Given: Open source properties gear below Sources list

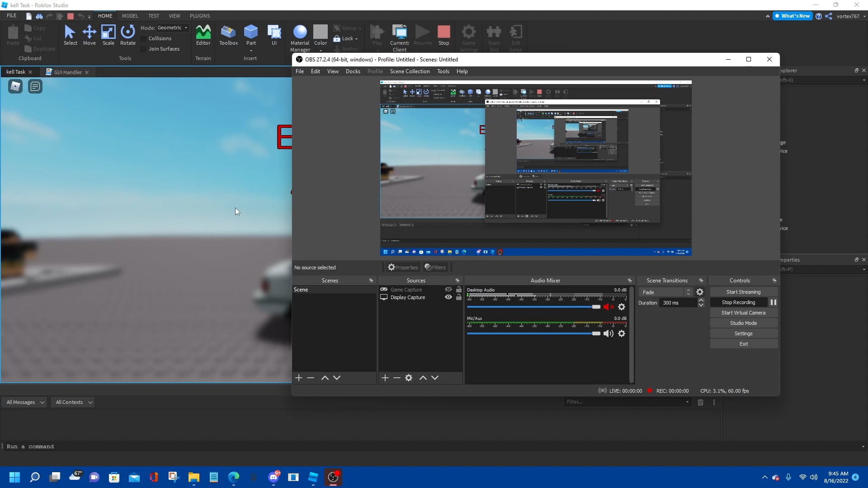Looking at the screenshot, I should point(409,378).
